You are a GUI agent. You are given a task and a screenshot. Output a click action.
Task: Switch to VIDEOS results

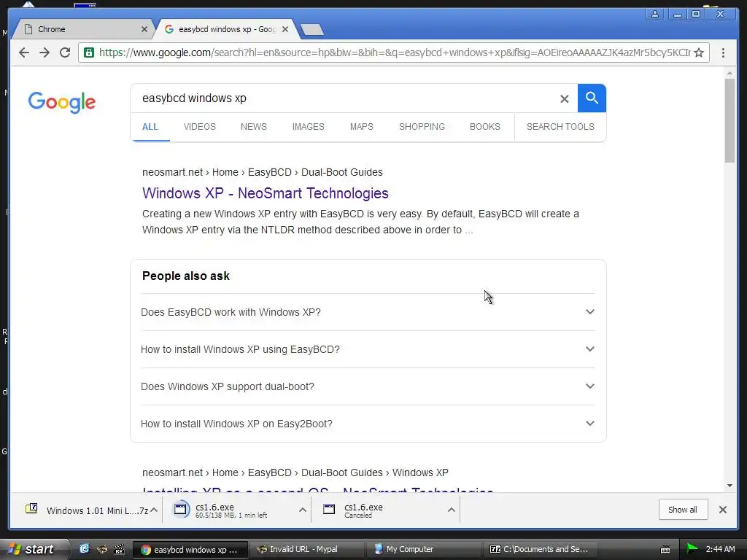tap(200, 127)
